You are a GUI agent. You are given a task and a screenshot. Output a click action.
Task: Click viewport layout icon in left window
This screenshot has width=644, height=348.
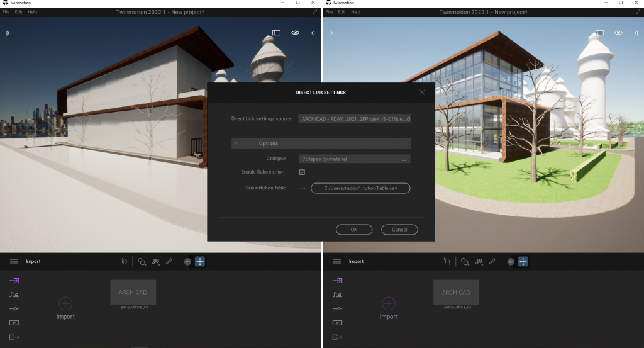277,33
